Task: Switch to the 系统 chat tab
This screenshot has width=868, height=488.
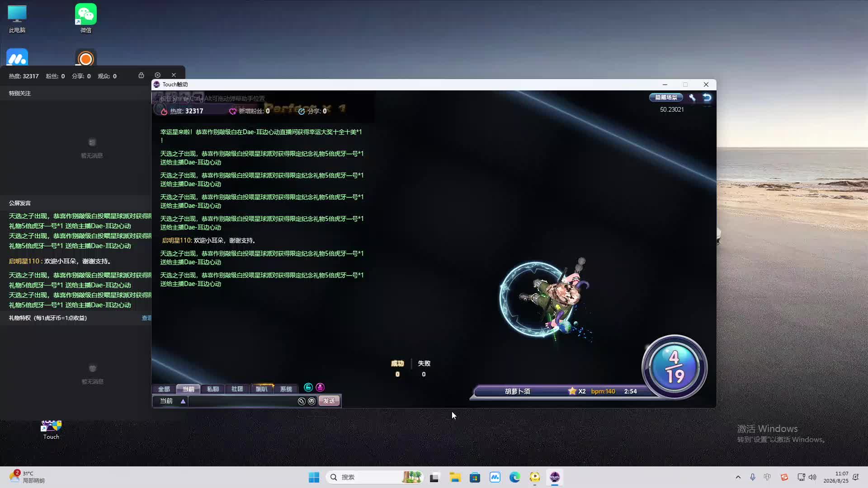Action: (x=286, y=389)
